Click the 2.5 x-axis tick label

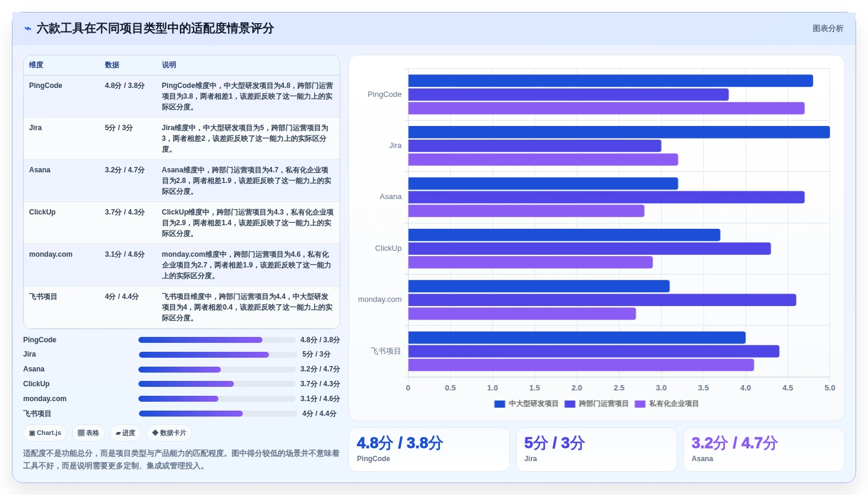click(619, 388)
